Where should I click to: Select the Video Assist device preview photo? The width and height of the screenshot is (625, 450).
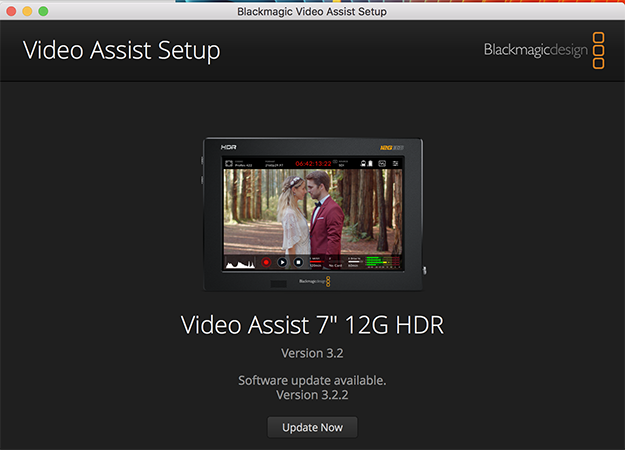(x=312, y=214)
